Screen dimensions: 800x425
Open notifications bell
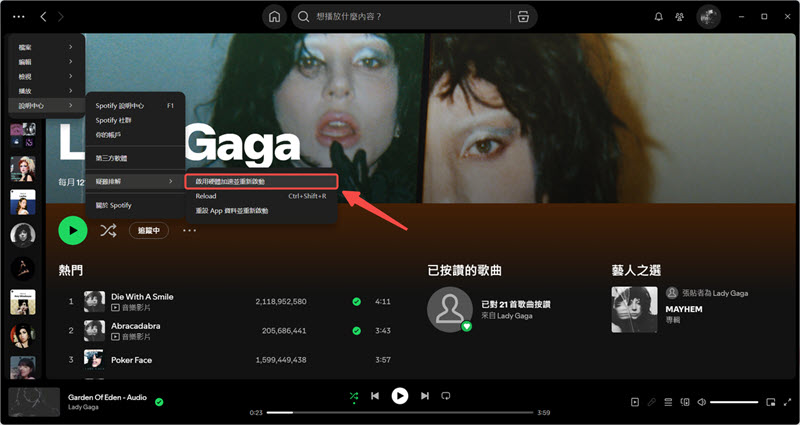click(659, 17)
